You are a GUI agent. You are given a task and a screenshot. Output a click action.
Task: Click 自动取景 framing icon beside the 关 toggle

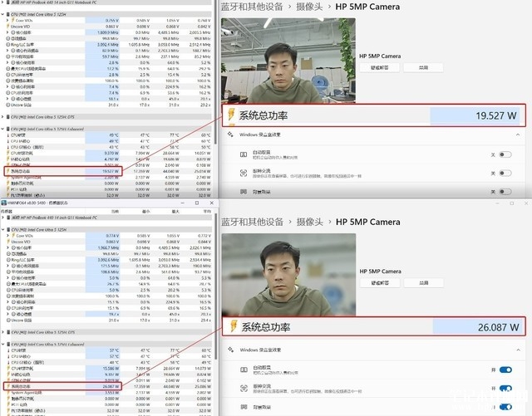(x=244, y=154)
